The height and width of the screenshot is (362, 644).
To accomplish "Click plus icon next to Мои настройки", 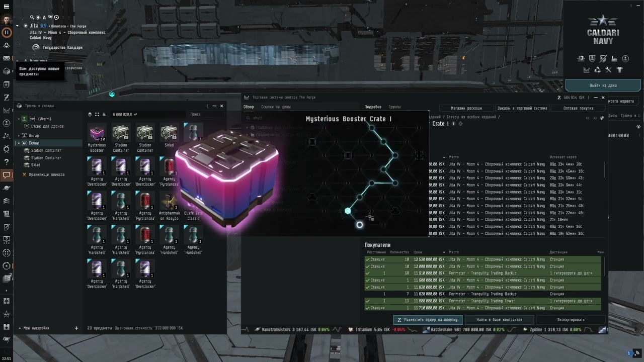I will [x=76, y=328].
